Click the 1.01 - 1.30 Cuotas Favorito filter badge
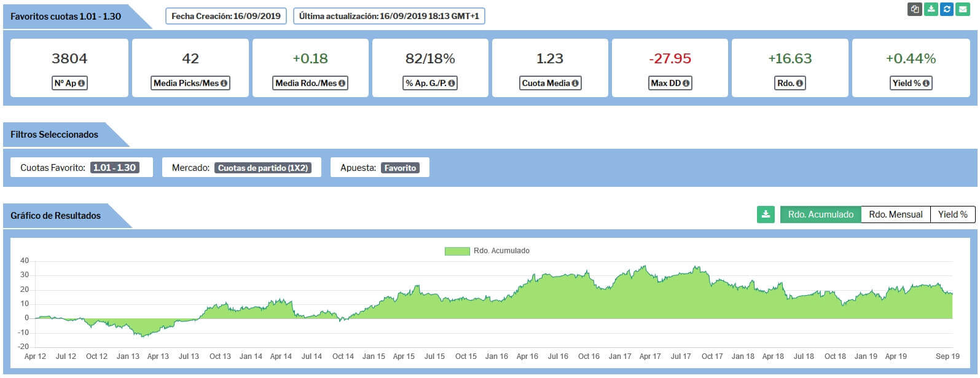Screen dimensions: 980x378 114,167
